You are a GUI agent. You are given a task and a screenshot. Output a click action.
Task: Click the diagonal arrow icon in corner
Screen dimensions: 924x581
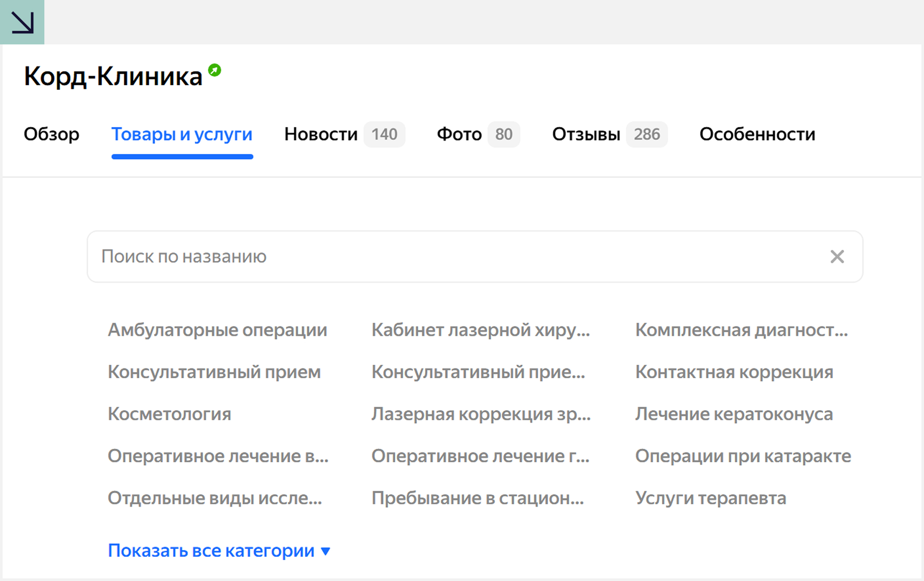[22, 22]
